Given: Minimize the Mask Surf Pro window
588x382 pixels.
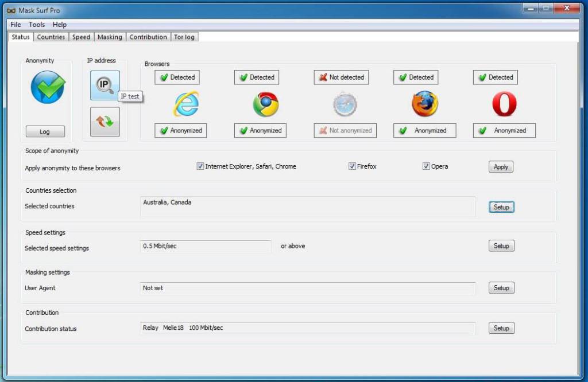Looking at the screenshot, I should [531, 8].
